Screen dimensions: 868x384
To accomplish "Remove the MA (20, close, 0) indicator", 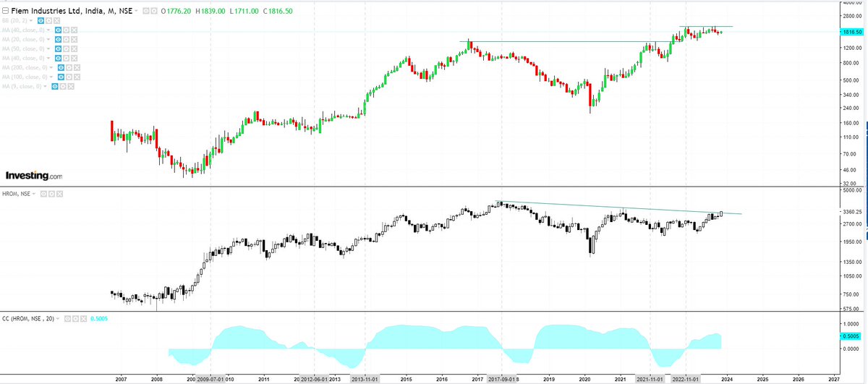I will click(74, 39).
